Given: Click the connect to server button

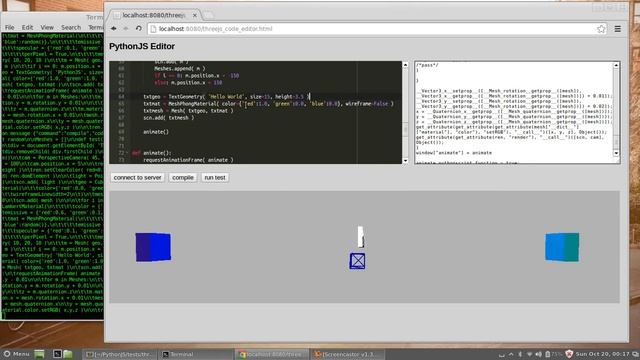Looking at the screenshot, I should click(x=138, y=178).
